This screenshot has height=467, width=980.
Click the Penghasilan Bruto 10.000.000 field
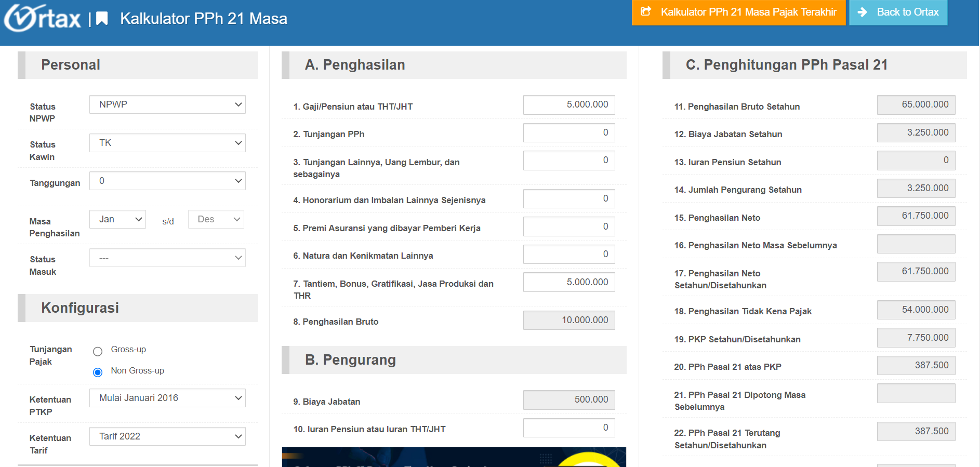(x=569, y=320)
